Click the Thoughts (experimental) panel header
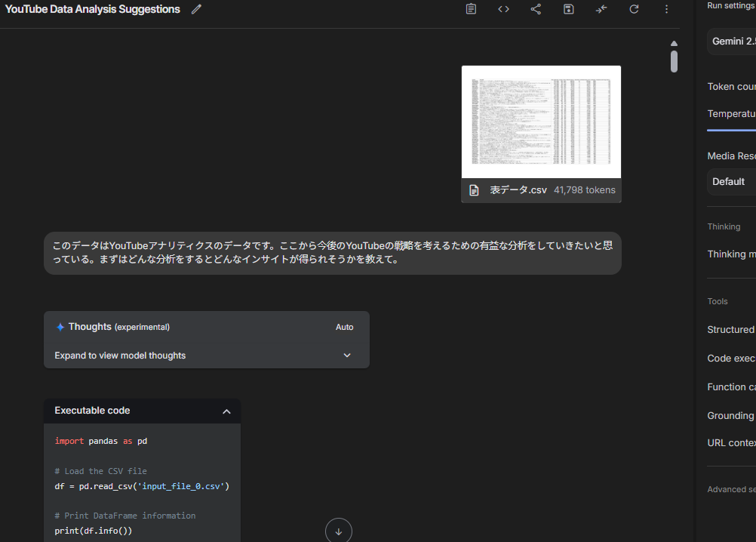This screenshot has height=542, width=756. point(207,327)
